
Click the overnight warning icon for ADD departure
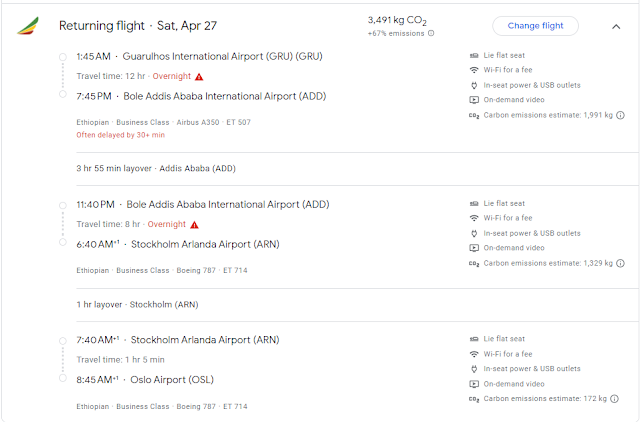tap(194, 224)
